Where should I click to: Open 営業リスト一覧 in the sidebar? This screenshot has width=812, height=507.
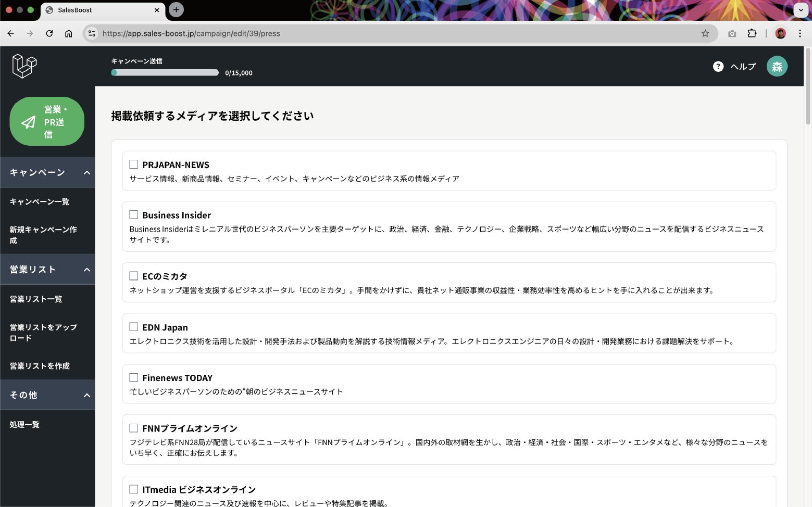click(x=36, y=299)
